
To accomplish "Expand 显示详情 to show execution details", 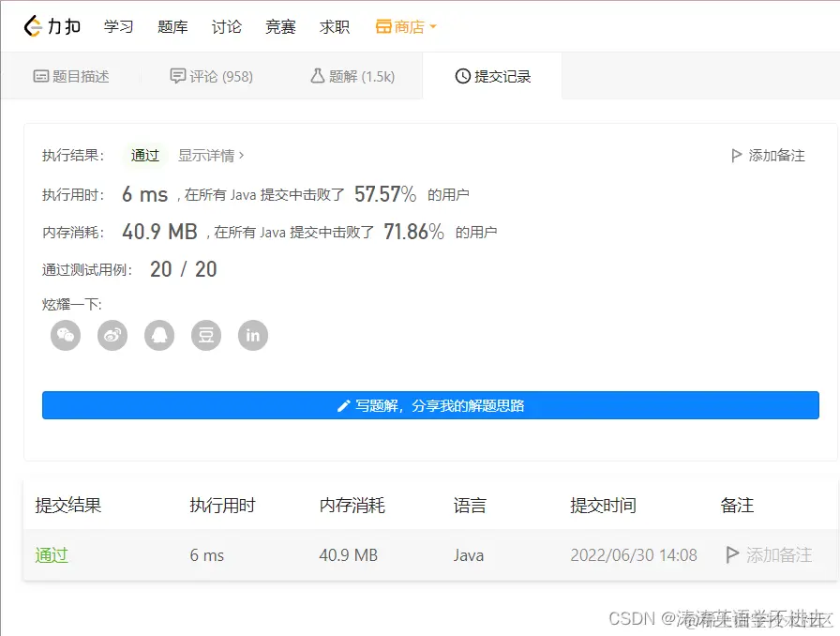I will pos(208,155).
